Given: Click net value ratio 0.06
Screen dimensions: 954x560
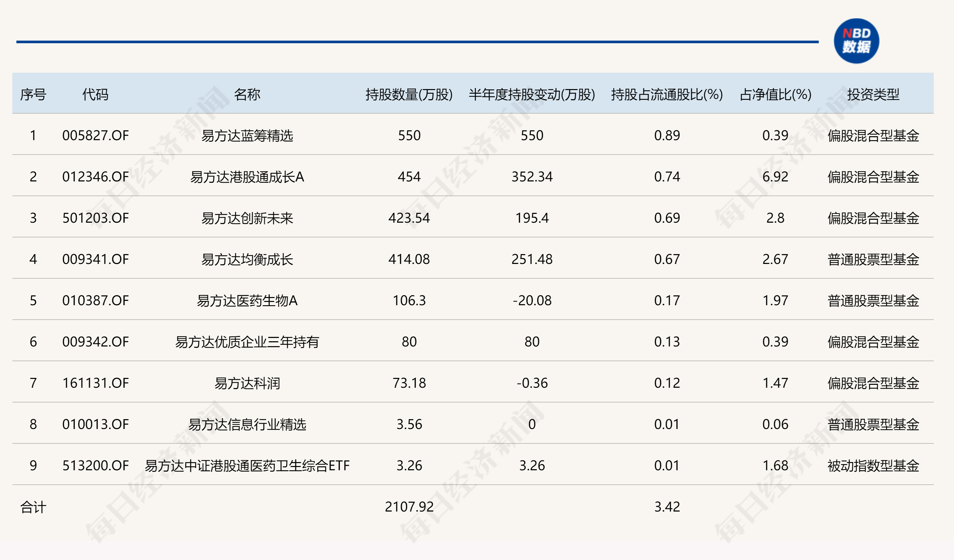Looking at the screenshot, I should click(x=775, y=424).
